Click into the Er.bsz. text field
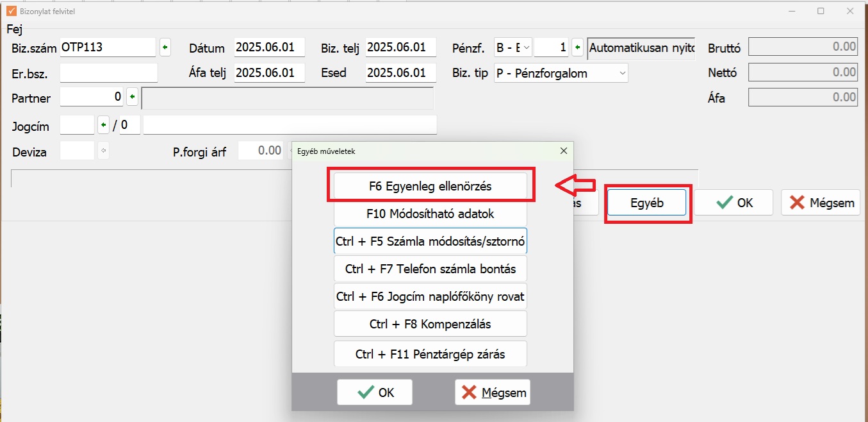 [x=108, y=73]
